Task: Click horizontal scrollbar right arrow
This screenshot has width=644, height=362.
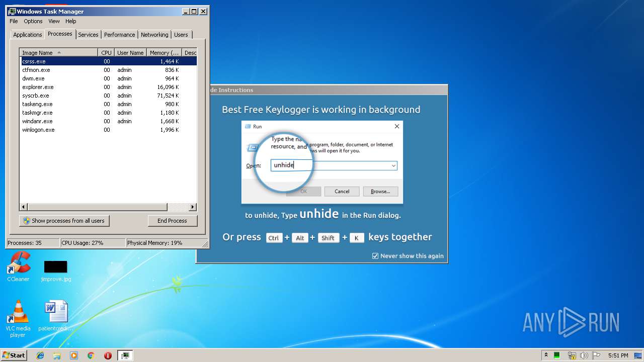Action: 193,207
